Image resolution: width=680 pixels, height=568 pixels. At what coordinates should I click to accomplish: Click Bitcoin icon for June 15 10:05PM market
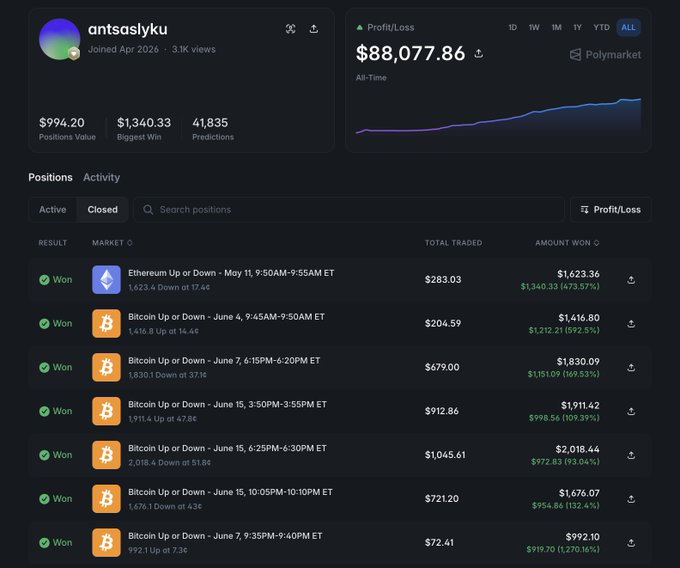pyautogui.click(x=106, y=499)
